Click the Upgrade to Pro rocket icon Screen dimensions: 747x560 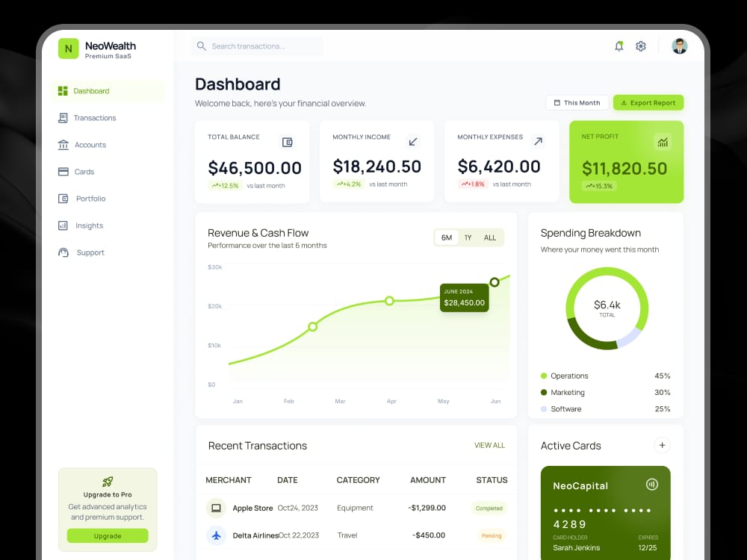[x=108, y=482]
